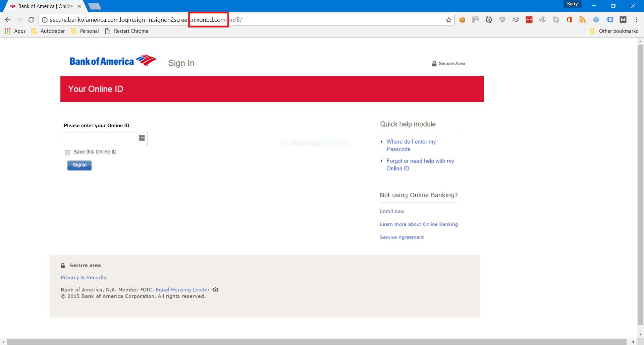Screen dimensions: 644x345
Task: Click the 'Your Online ID' banner text
Action: (x=96, y=89)
